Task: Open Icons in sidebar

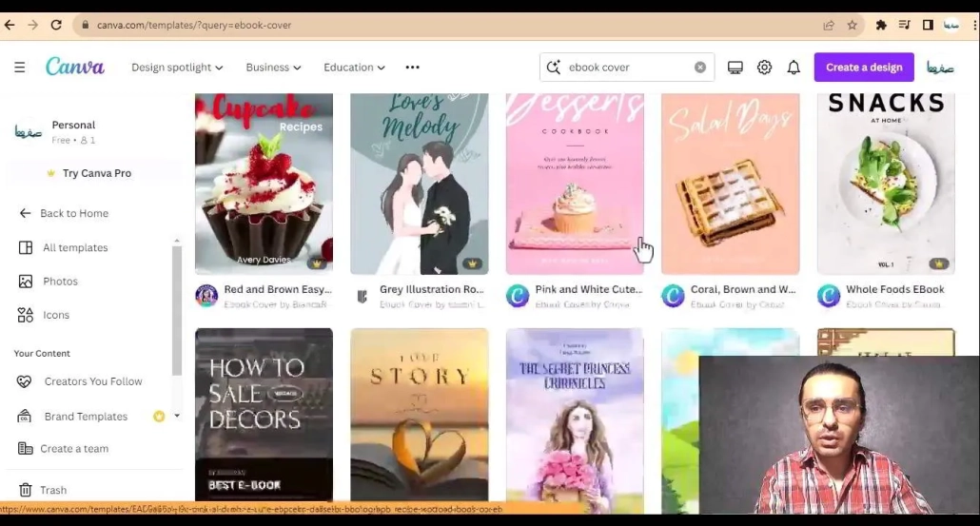Action: pos(44,315)
